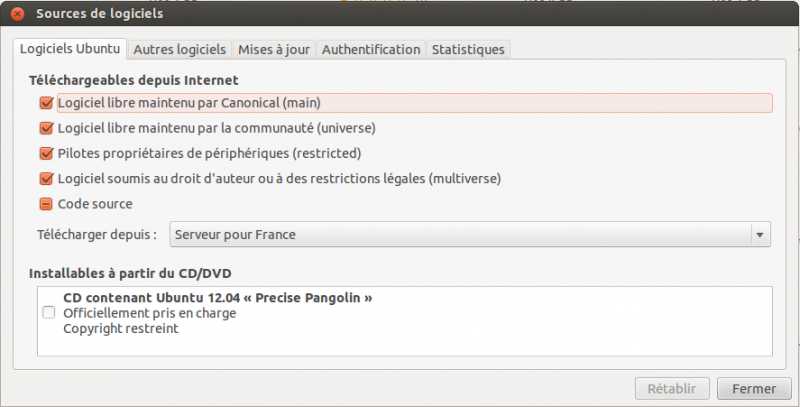The image size is (800, 407).
Task: Show the Statistiques tab
Action: click(468, 49)
